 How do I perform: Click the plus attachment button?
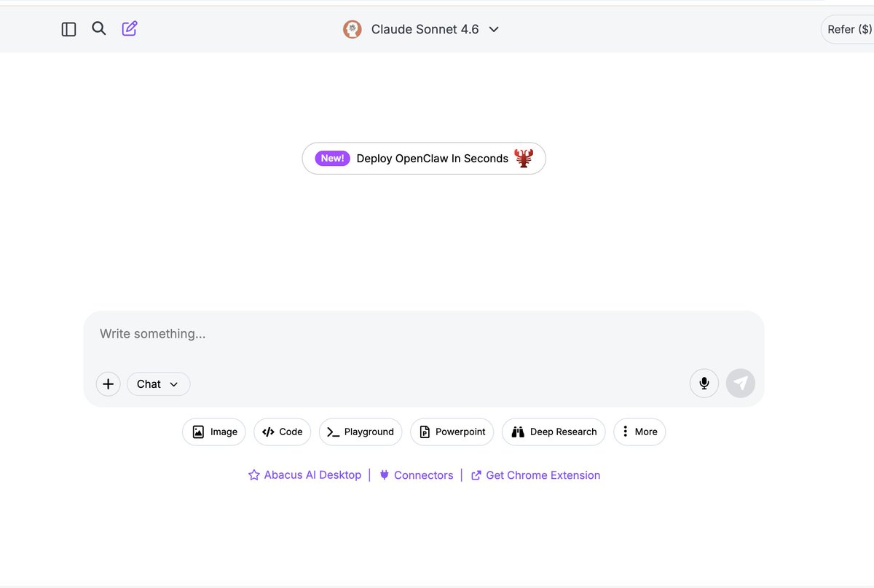pyautogui.click(x=108, y=384)
